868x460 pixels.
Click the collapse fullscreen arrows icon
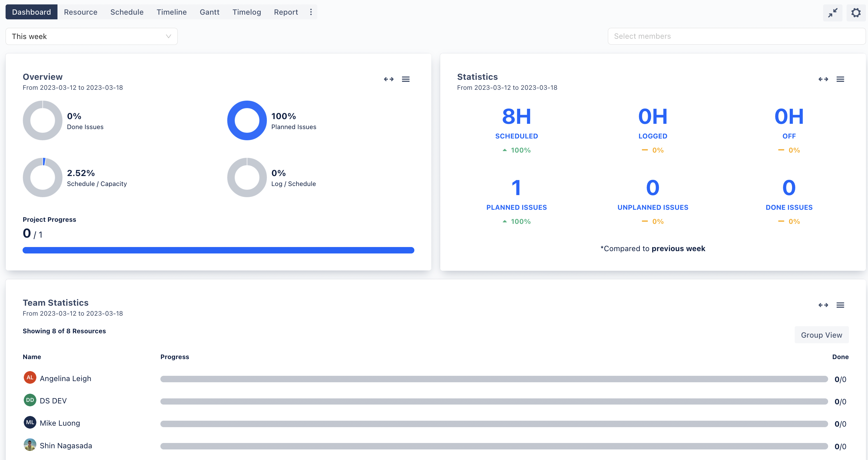pos(833,13)
